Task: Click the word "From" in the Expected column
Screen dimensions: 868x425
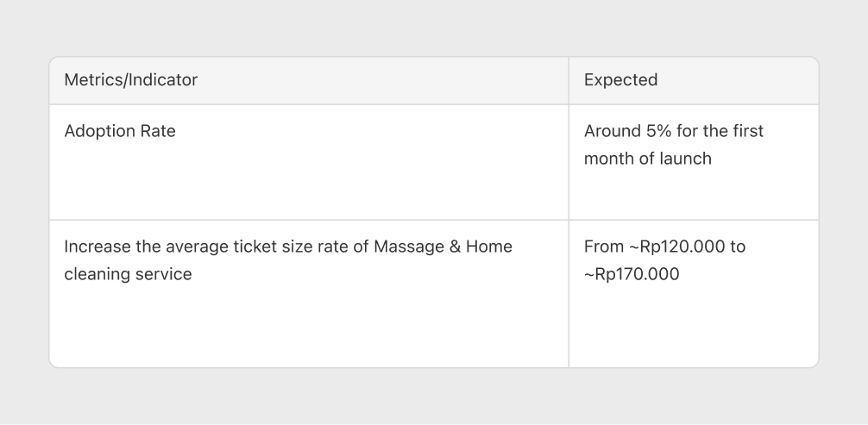Action: [x=603, y=247]
